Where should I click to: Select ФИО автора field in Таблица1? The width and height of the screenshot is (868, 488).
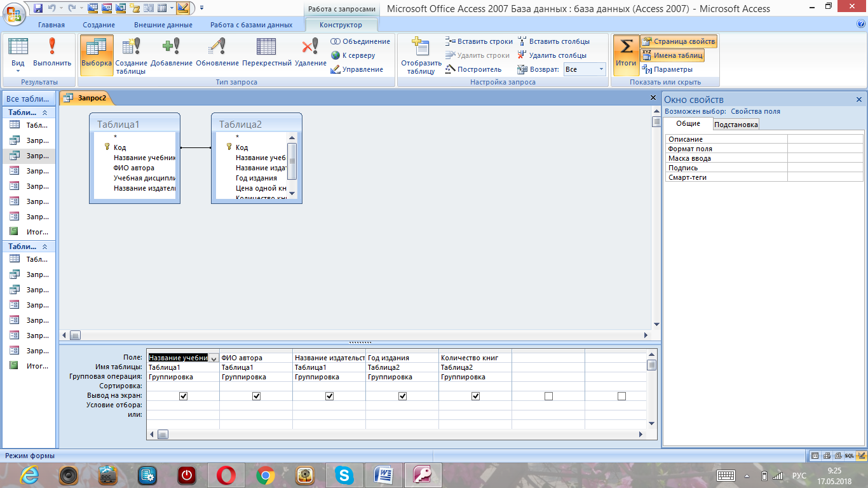(x=134, y=168)
